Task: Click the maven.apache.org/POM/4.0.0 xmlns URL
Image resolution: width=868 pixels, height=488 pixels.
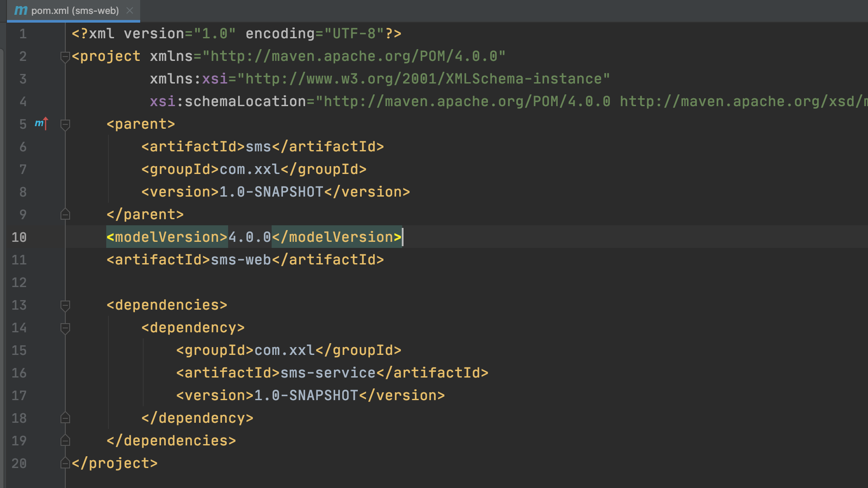Action: pos(354,57)
